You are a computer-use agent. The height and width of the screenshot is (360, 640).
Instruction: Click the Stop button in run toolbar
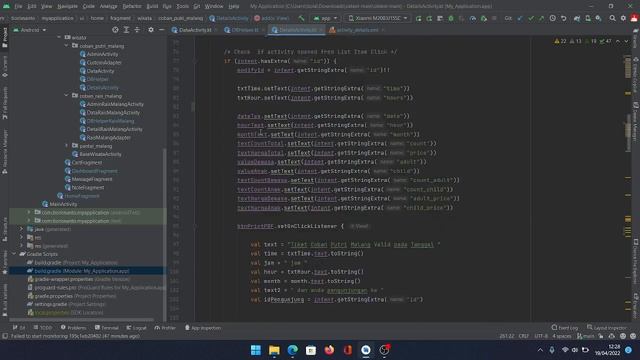coord(494,18)
